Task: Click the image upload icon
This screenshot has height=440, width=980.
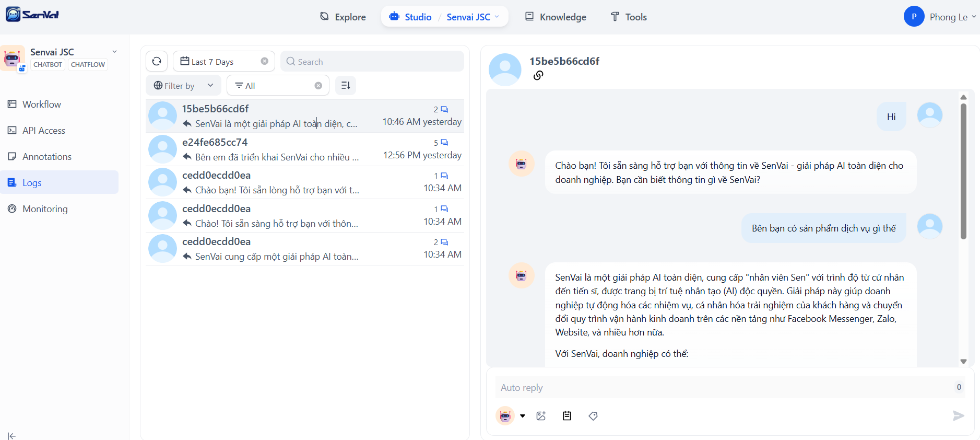Action: [541, 416]
